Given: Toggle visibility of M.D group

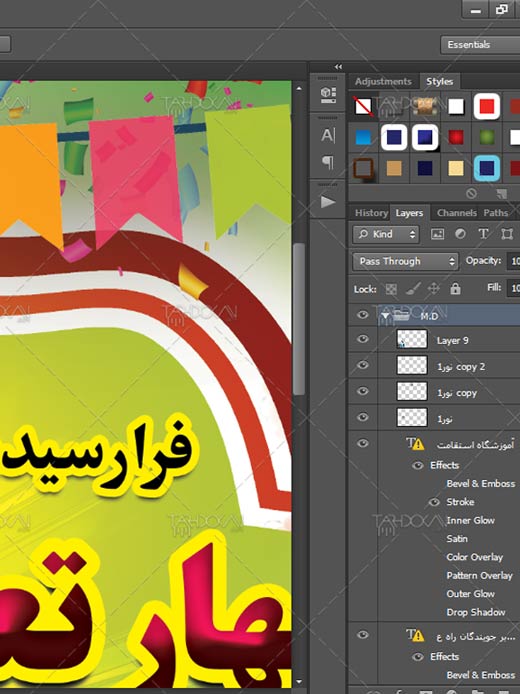Looking at the screenshot, I should (x=362, y=315).
